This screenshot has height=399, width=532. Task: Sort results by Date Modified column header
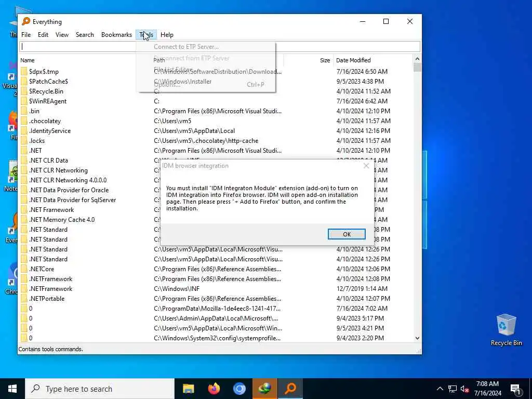tap(353, 60)
